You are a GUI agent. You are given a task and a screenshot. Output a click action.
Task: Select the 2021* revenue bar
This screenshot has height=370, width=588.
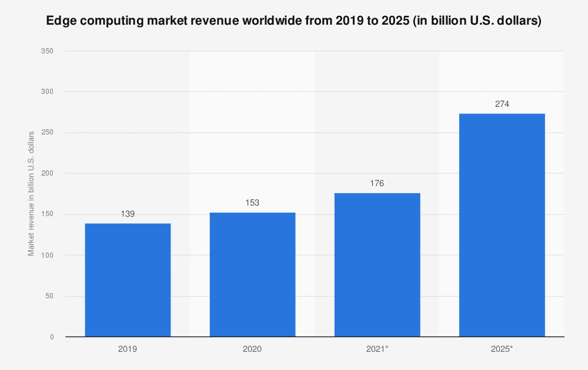point(377,264)
